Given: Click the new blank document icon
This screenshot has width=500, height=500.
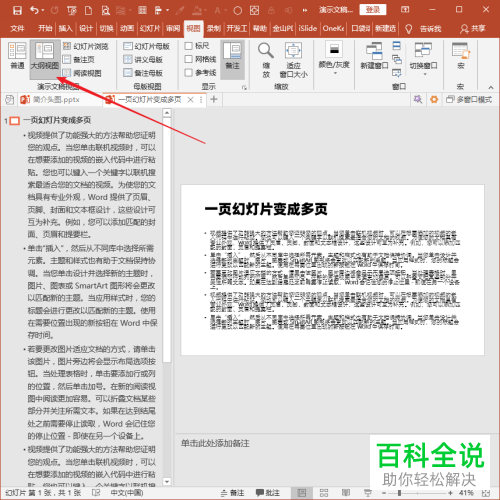Looking at the screenshot, I should click(88, 10).
